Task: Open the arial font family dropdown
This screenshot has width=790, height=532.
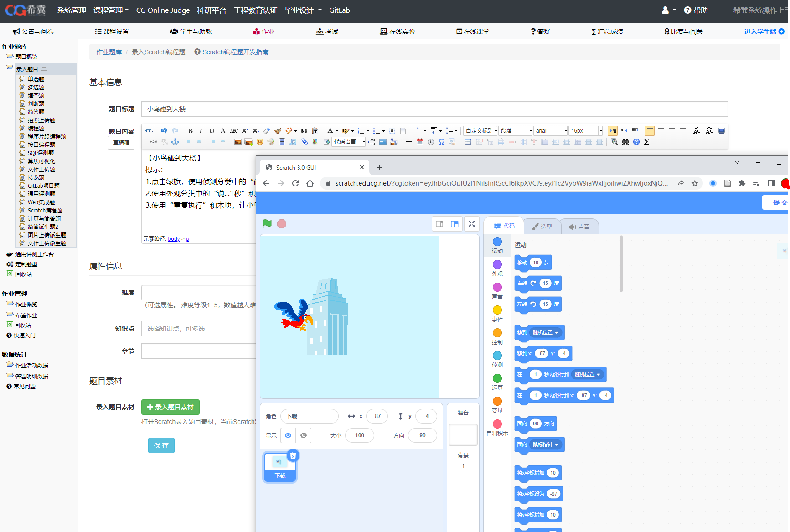Action: point(551,131)
